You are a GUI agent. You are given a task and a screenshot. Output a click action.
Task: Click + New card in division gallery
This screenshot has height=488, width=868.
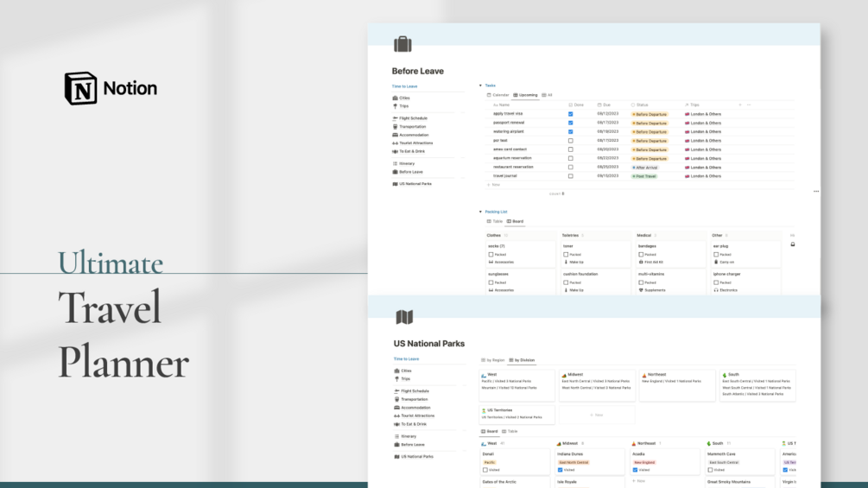click(597, 415)
